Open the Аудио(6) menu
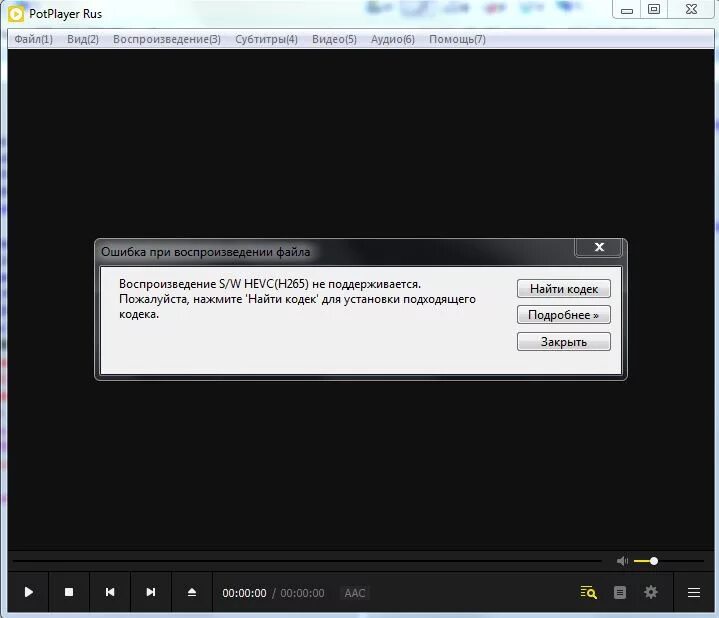Screen dimensions: 719x618 [x=393, y=39]
